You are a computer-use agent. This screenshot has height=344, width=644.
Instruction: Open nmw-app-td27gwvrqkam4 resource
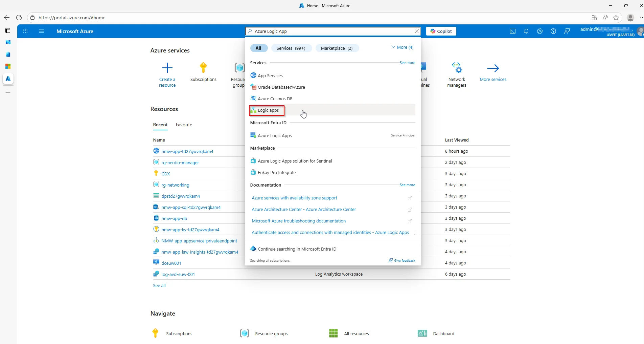(x=187, y=151)
